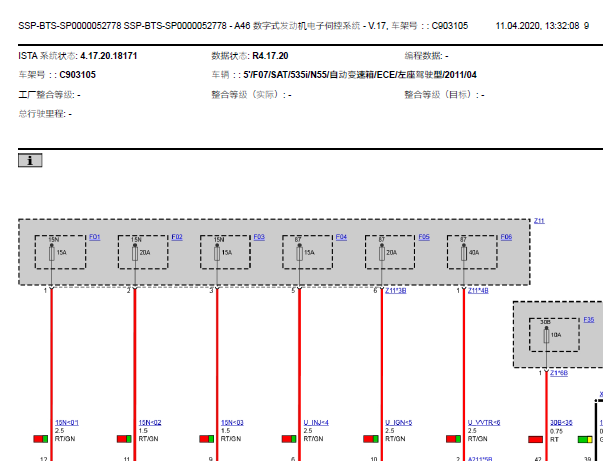Open the F04 fuse link
The image size is (603, 461).
coord(341,237)
